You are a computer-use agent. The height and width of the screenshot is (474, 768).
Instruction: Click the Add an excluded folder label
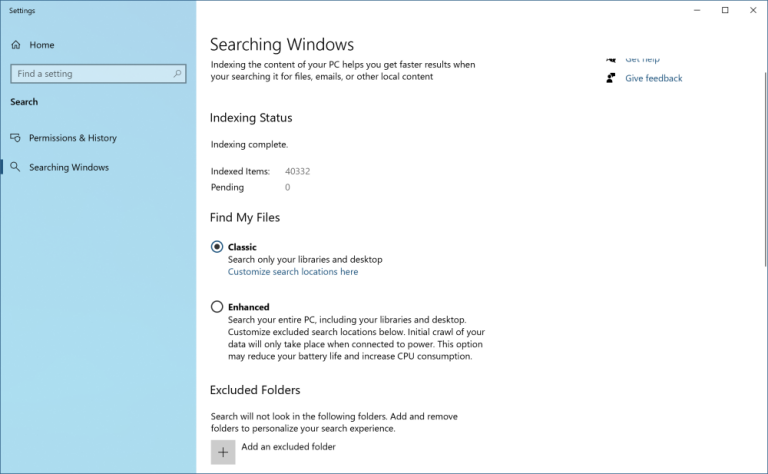288,447
